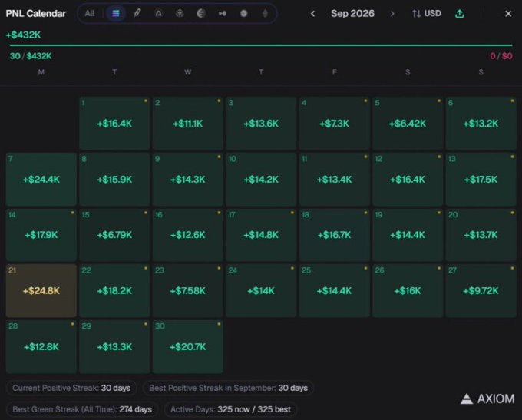Screen dimensions: 522x420
Task: Open day 26 cell showing +$16K
Action: click(x=408, y=291)
